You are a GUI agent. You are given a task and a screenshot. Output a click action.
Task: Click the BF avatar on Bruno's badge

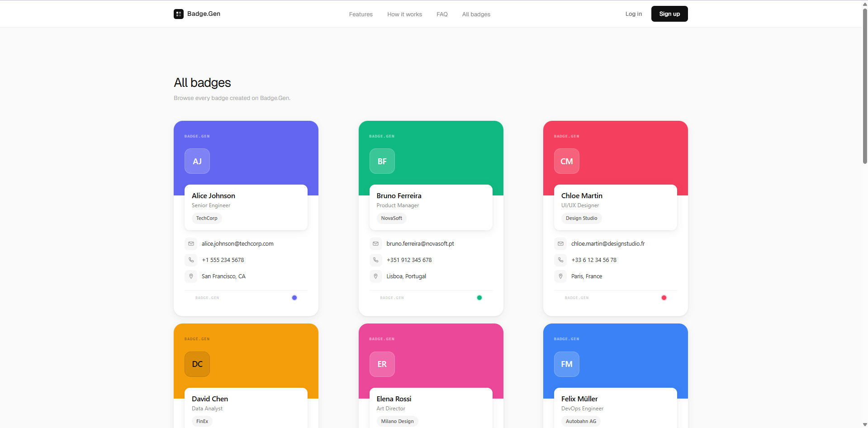click(x=382, y=161)
